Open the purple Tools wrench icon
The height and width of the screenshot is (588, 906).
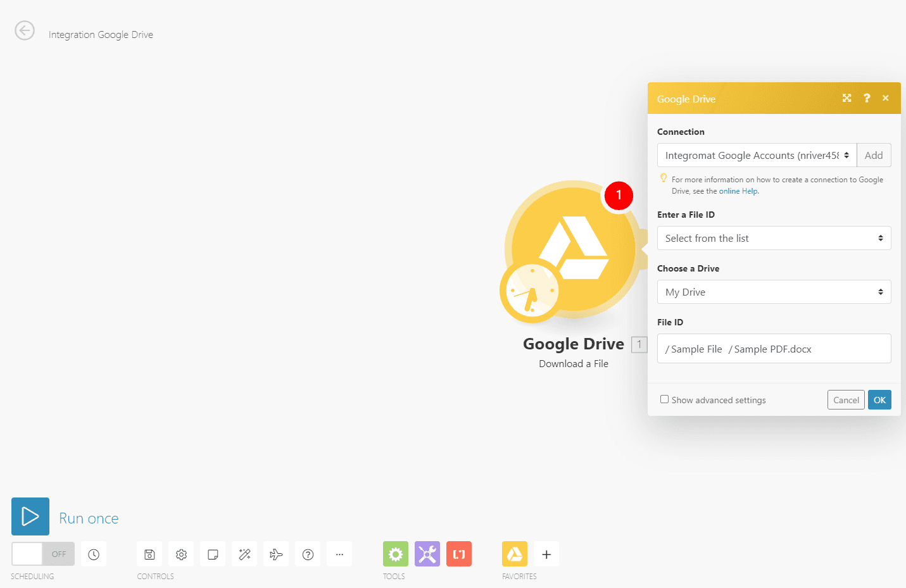[x=427, y=554]
